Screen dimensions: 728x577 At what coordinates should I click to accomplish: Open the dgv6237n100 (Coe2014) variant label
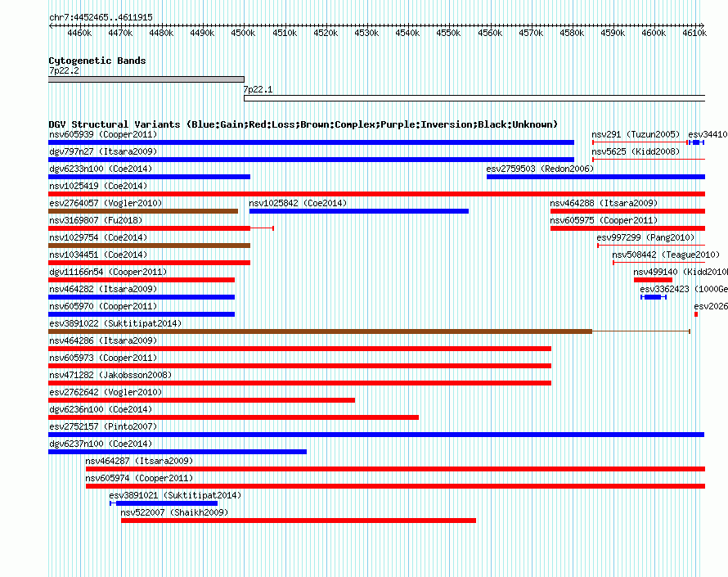[101, 444]
